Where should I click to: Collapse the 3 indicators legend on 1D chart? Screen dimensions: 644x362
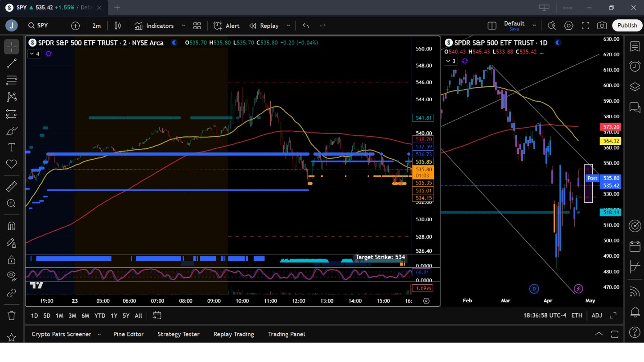451,61
